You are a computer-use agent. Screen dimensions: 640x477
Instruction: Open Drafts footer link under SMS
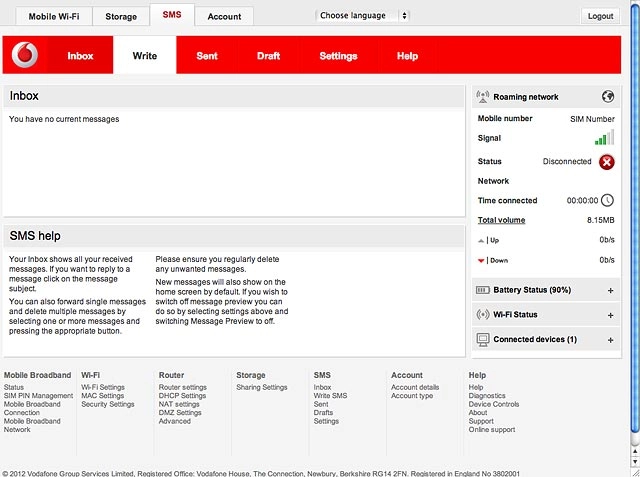(x=323, y=413)
